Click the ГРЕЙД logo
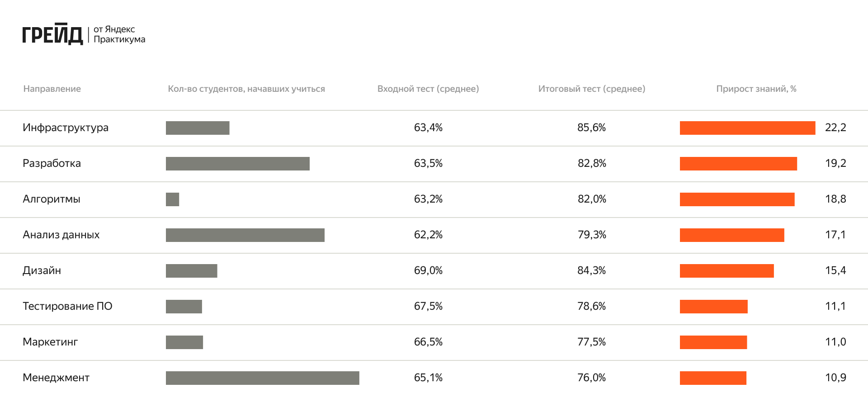Image resolution: width=868 pixels, height=407 pixels. tap(52, 34)
